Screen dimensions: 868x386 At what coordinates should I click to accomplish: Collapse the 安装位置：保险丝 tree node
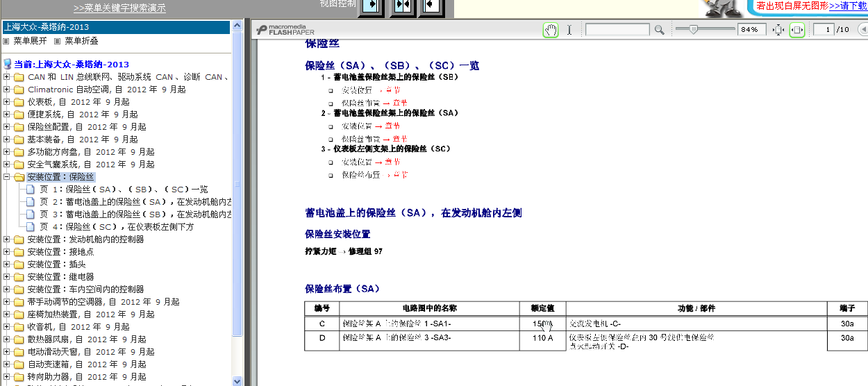coord(7,177)
